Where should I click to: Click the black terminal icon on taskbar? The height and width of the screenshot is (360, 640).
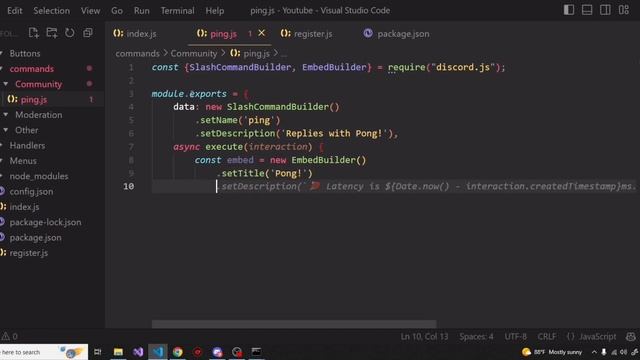pos(256,352)
